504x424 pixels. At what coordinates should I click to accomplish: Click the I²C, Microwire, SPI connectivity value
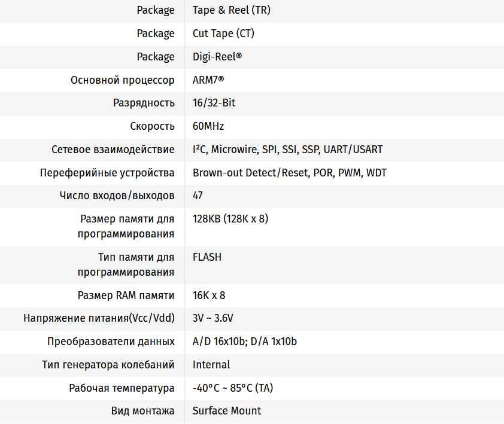[287, 150]
